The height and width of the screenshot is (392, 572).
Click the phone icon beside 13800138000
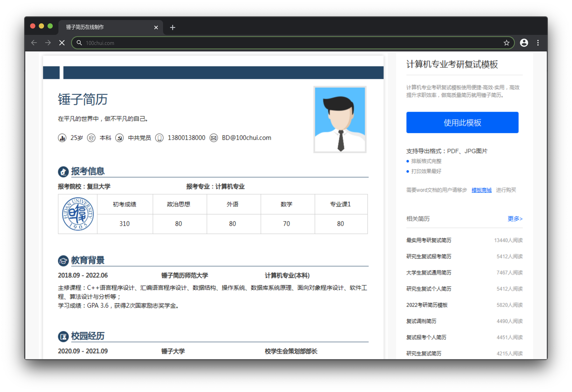pos(159,138)
